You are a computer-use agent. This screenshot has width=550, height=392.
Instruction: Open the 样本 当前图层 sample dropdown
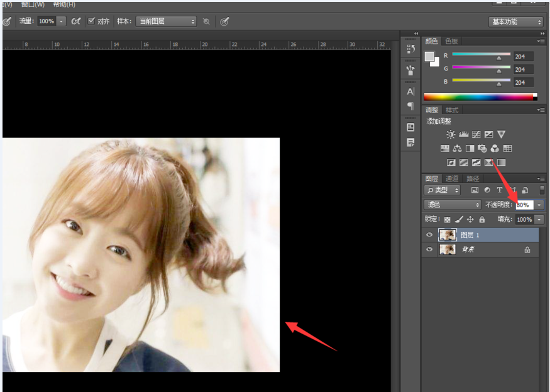(x=167, y=21)
